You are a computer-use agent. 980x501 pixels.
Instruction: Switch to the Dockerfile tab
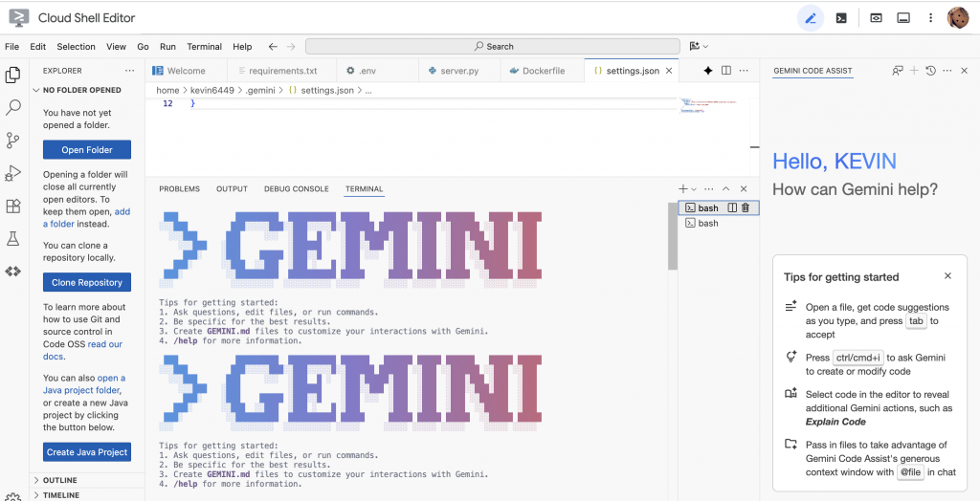(x=544, y=71)
